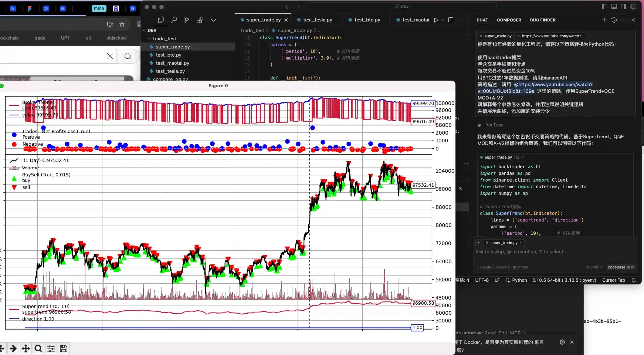Open the Extensions view icon
This screenshot has height=355, width=644.
point(200,20)
